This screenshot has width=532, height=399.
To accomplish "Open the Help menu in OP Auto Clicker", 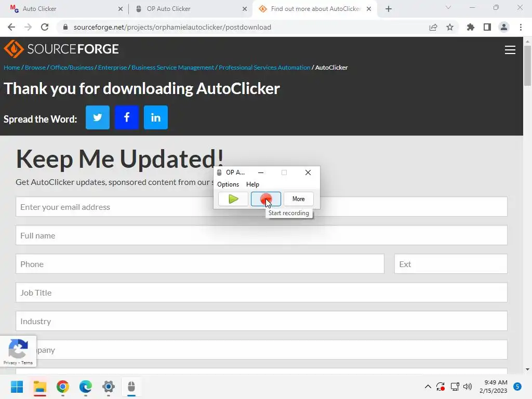I will coord(252,184).
